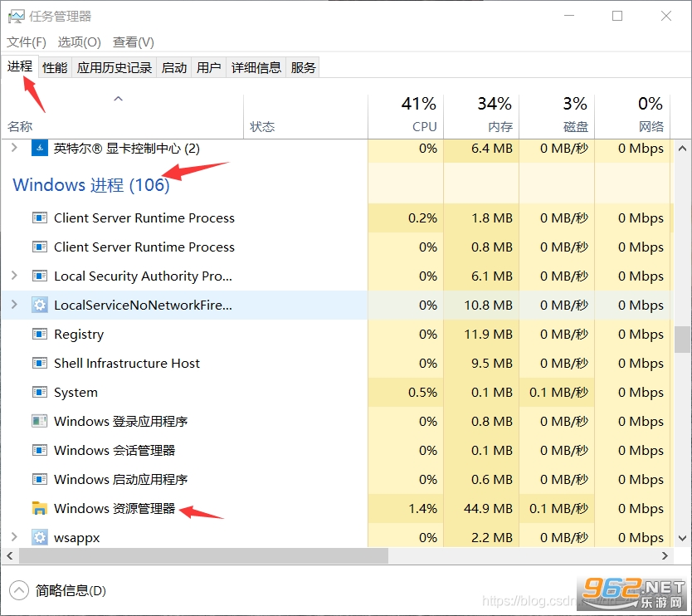Click the 0.5% CPU cell for System
692x616 pixels.
[406, 392]
